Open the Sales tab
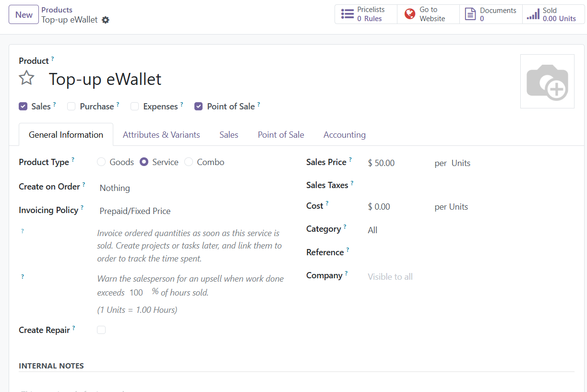 tap(229, 135)
